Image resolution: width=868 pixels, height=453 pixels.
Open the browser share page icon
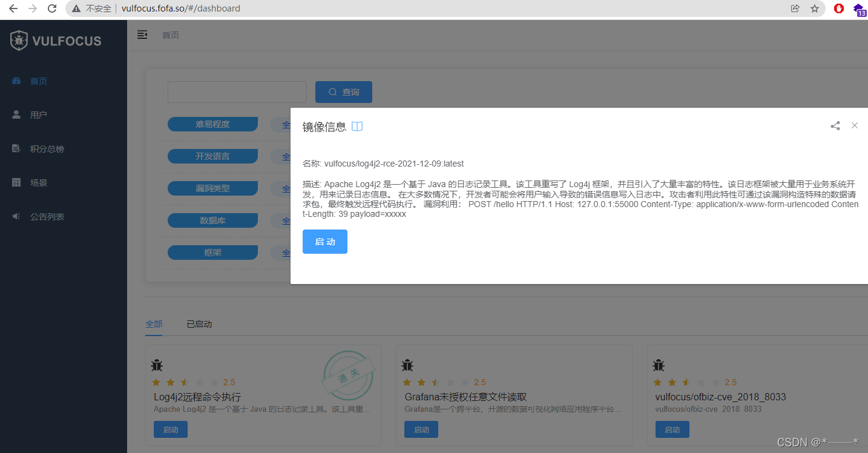795,8
